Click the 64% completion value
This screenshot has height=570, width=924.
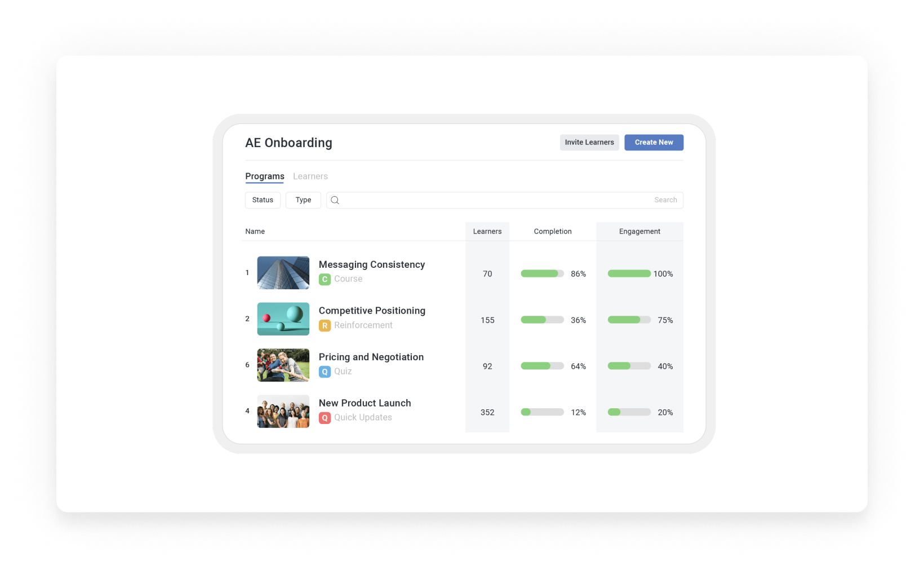(x=579, y=366)
